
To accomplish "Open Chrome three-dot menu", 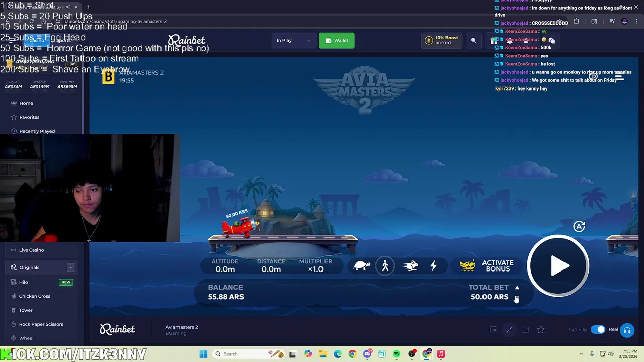I will click(x=635, y=21).
